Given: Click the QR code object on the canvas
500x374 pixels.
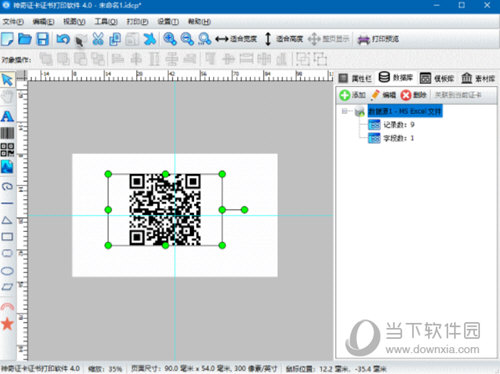Looking at the screenshot, I should coord(165,210).
